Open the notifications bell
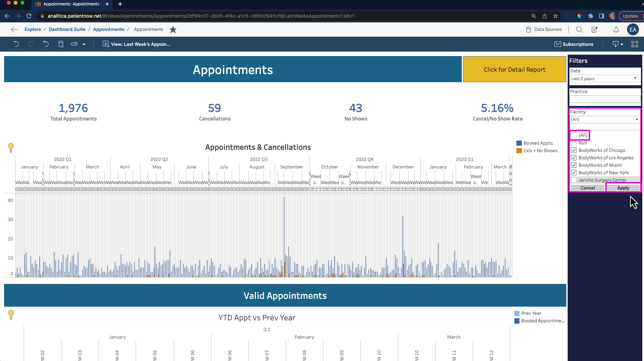The height and width of the screenshot is (361, 644). click(x=616, y=30)
